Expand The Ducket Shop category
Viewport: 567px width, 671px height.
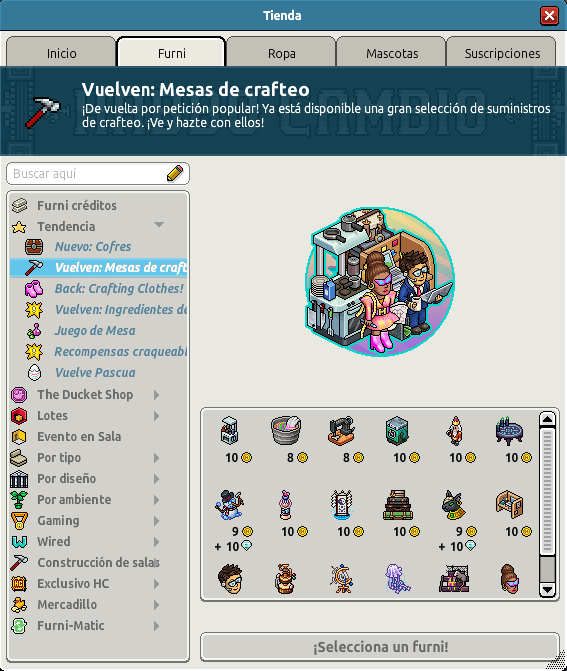(157, 395)
